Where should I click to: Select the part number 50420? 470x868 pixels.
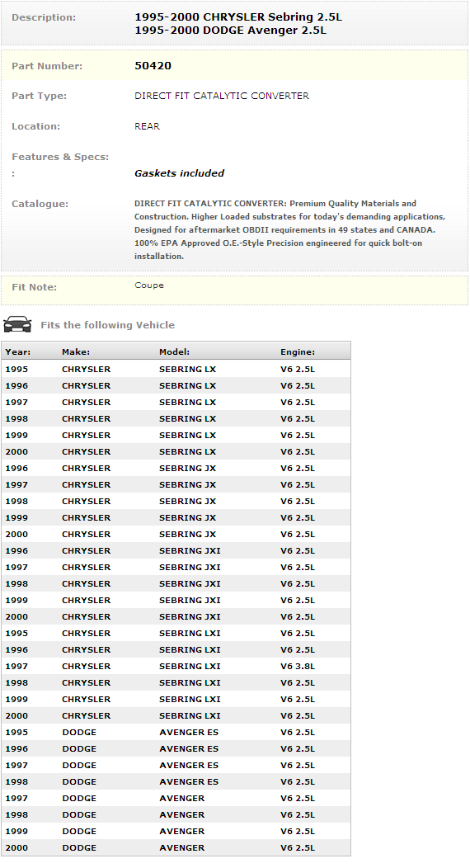tap(153, 65)
